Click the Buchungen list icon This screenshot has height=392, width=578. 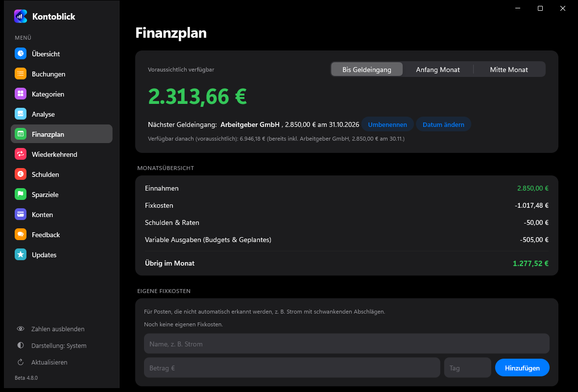pos(21,74)
